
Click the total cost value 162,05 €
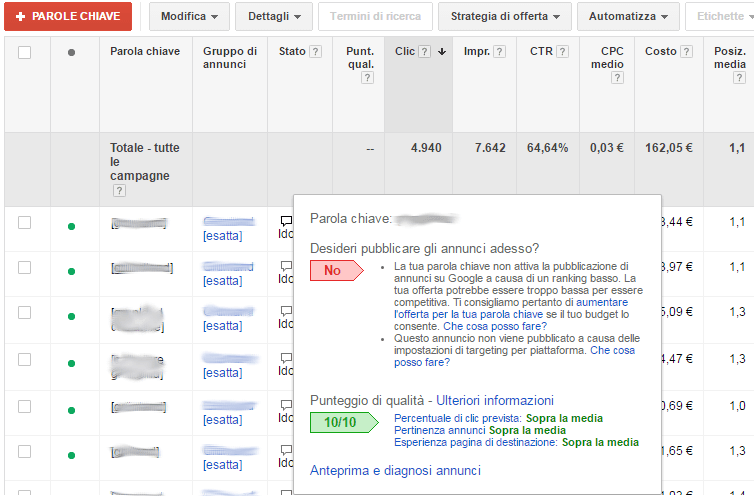[669, 148]
